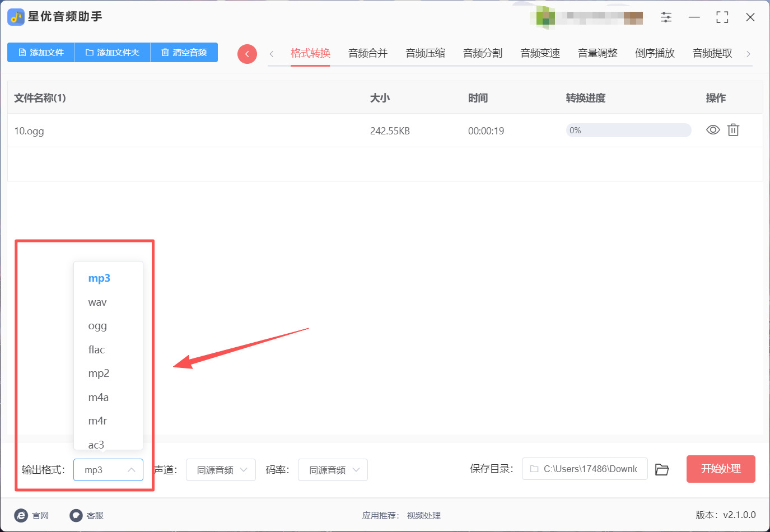Click 添加文件 button
Viewport: 770px width, 532px height.
41,52
